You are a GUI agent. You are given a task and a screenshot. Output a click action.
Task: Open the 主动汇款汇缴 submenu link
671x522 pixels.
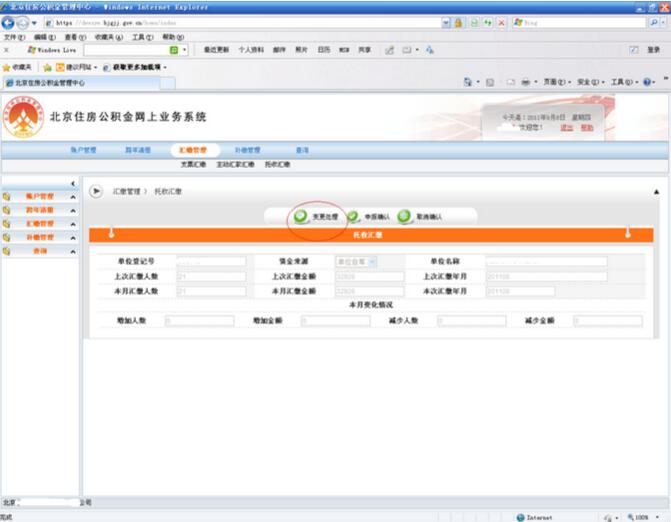(x=235, y=164)
